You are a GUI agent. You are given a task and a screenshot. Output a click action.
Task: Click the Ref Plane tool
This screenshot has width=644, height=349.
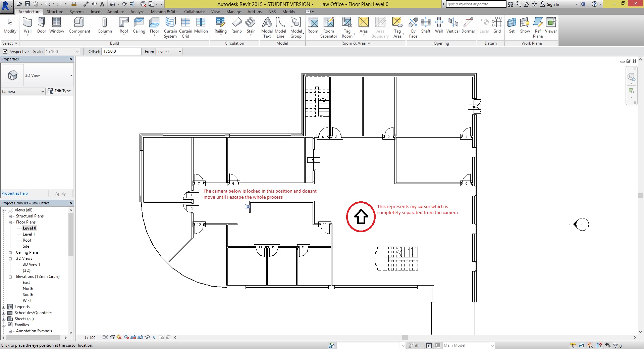538,28
